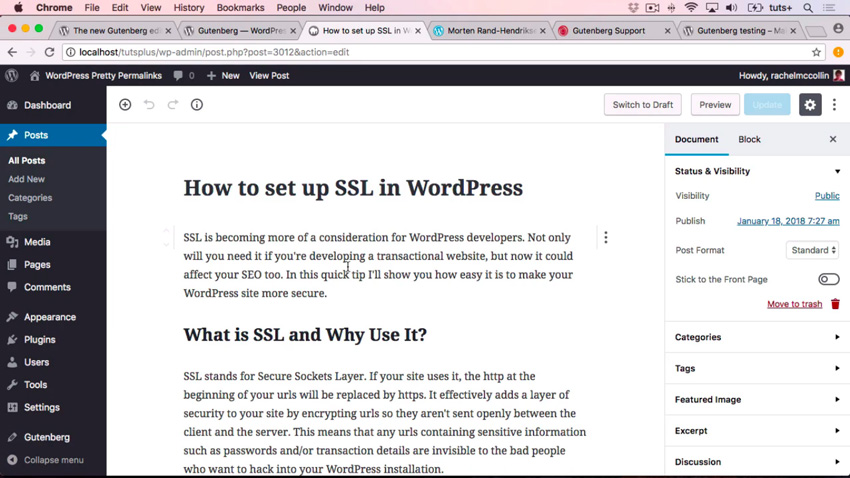The height and width of the screenshot is (478, 850).
Task: Reload the page in Chrome
Action: (49, 52)
